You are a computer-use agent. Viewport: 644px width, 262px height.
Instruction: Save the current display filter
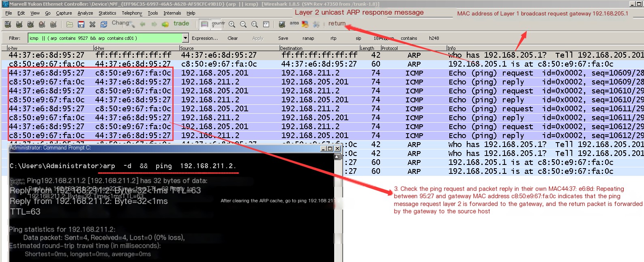(x=283, y=38)
